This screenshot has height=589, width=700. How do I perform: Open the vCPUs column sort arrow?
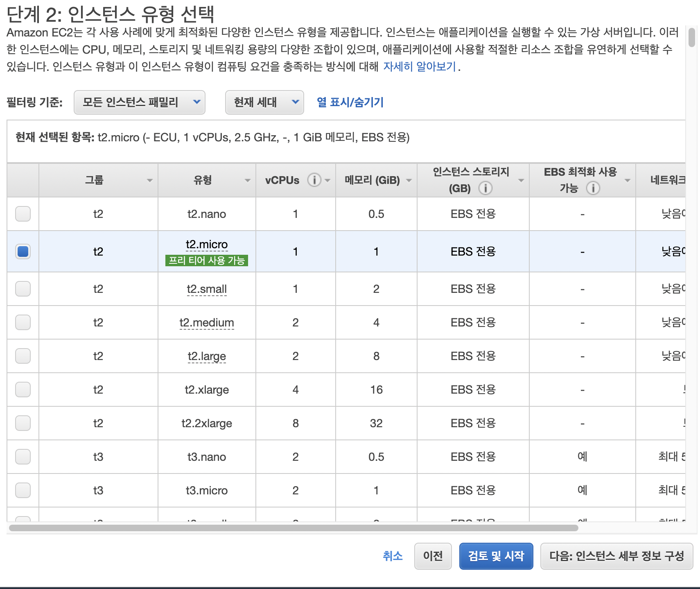click(327, 180)
